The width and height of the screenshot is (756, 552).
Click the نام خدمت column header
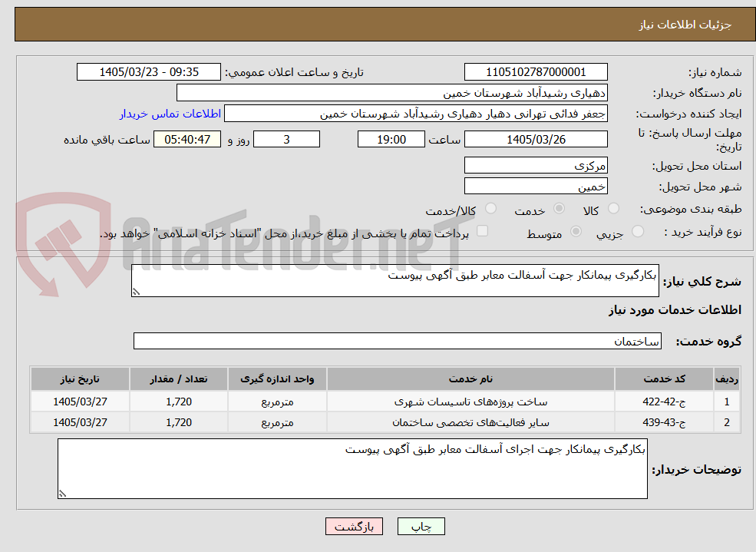[470, 379]
